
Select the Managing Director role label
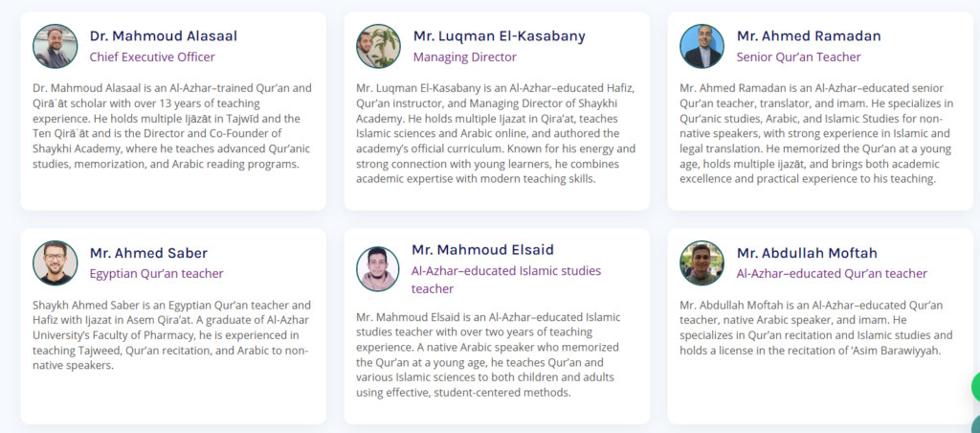click(464, 57)
